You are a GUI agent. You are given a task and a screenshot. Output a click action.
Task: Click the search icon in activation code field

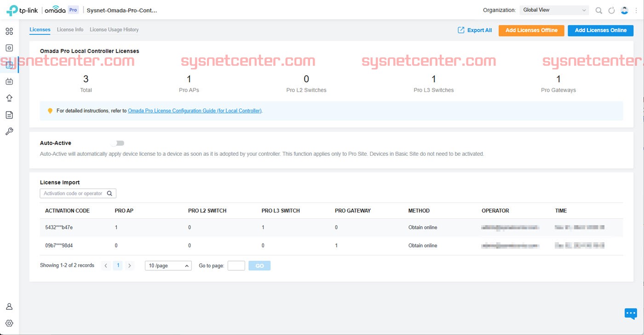click(x=109, y=193)
